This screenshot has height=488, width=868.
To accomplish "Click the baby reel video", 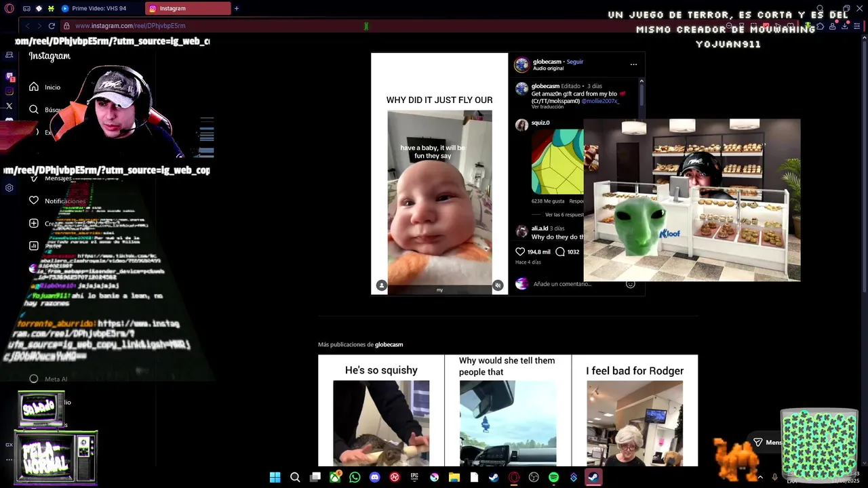I will click(439, 174).
